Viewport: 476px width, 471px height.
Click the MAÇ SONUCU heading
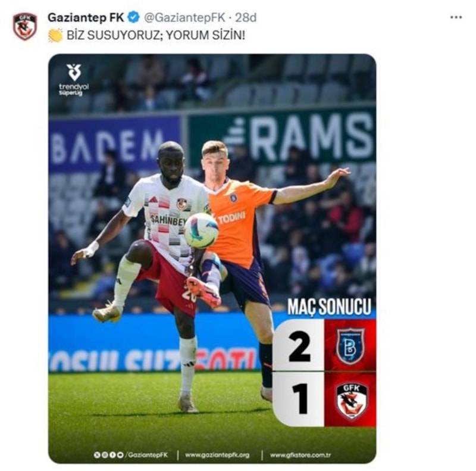[x=330, y=306]
